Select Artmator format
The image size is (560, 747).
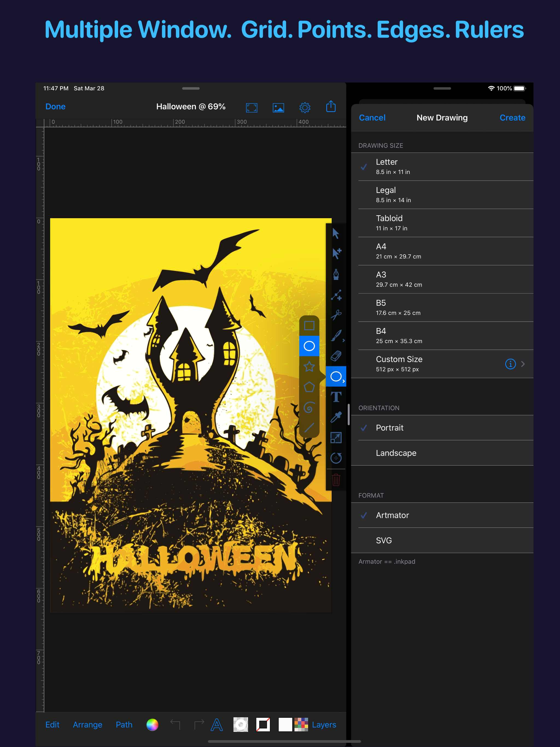coord(442,515)
